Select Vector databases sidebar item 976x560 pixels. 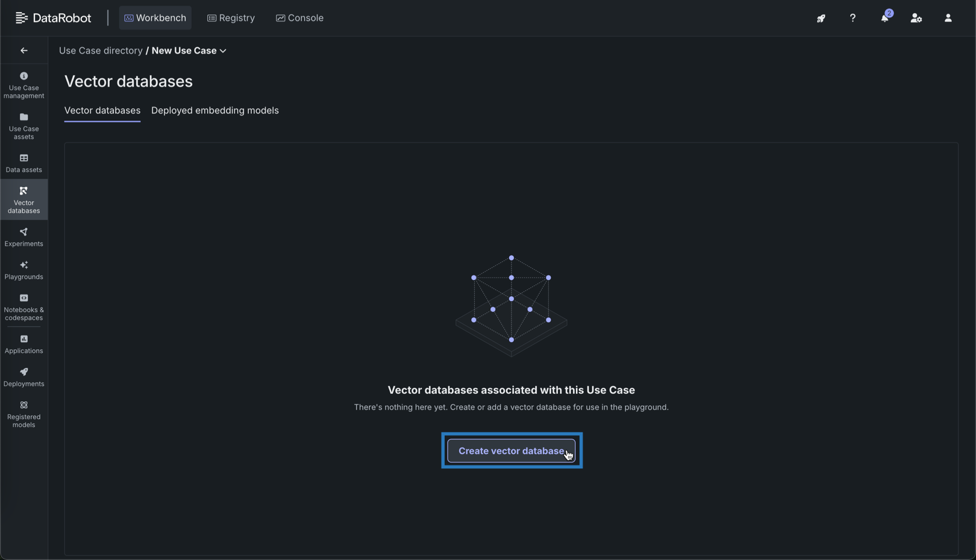(x=23, y=199)
